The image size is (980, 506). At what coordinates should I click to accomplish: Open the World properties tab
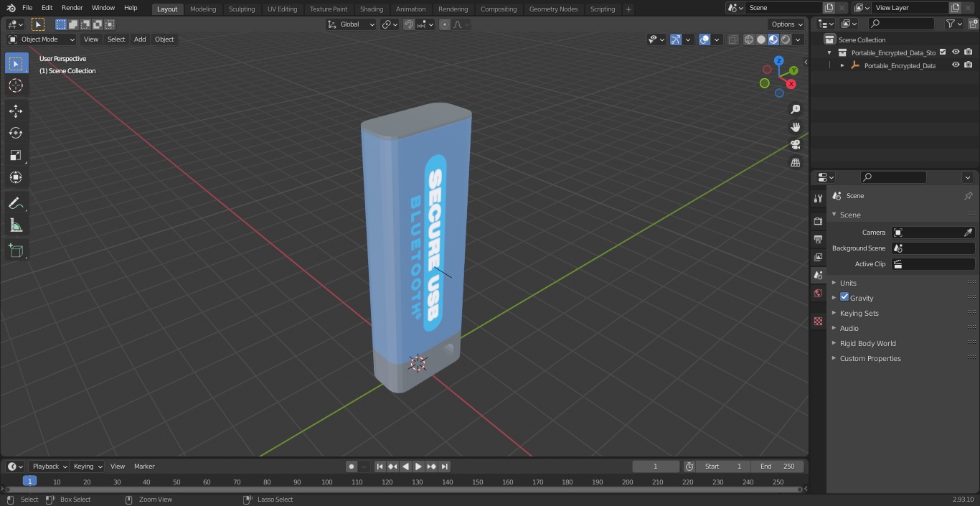coord(818,293)
